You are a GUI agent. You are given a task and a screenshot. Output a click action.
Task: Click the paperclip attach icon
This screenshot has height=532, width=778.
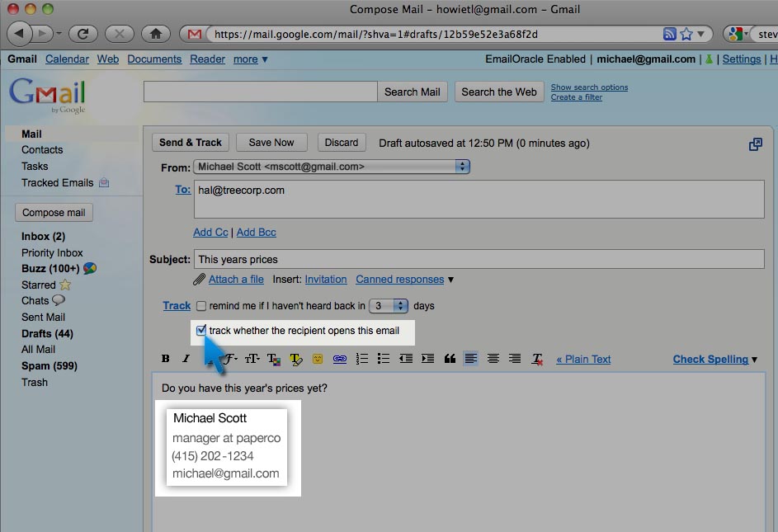(x=199, y=280)
